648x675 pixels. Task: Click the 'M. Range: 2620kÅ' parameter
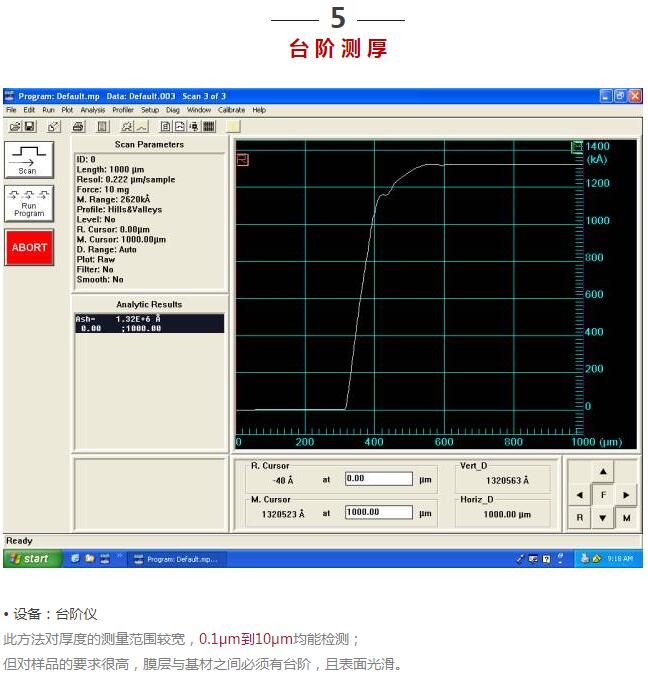113,199
